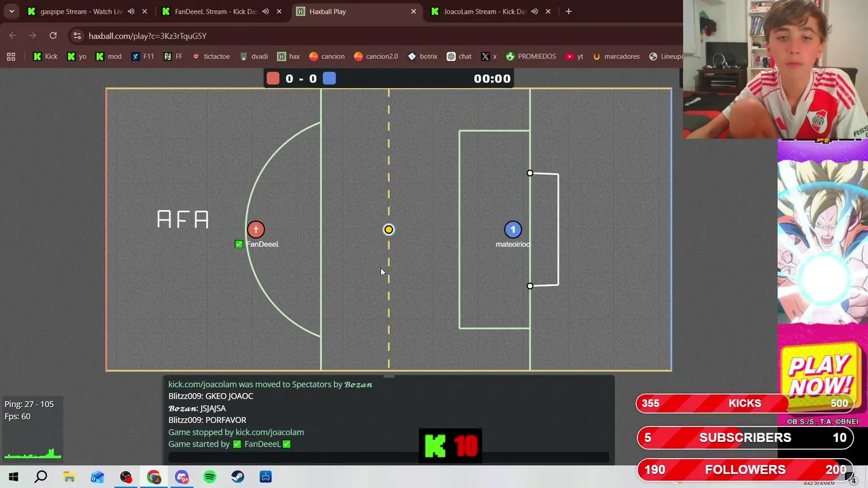Click the blue team color square

[x=329, y=79]
